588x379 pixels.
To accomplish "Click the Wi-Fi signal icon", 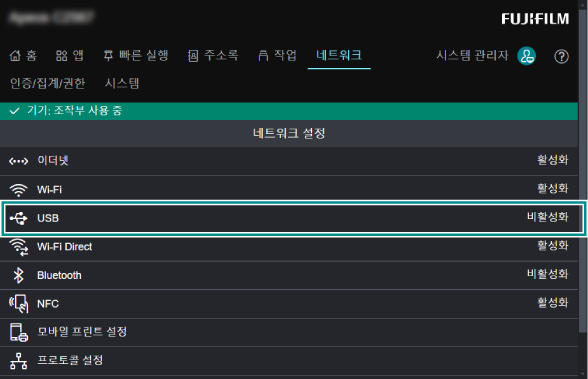I will (18, 190).
